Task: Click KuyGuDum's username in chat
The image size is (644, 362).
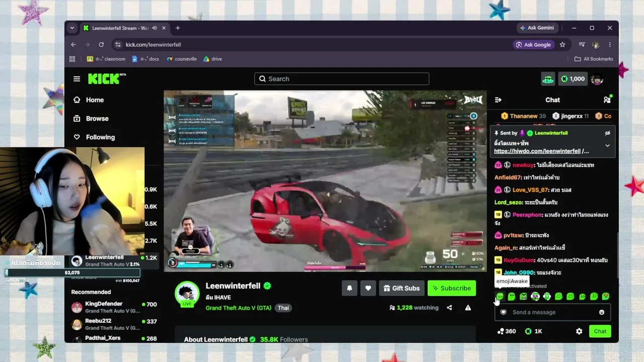Action: (x=519, y=260)
